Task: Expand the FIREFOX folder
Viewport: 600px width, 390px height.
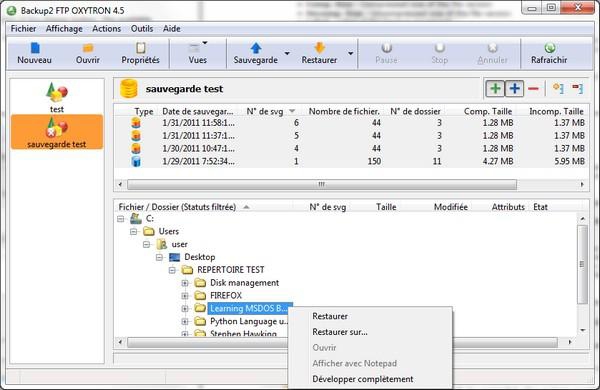Action: (185, 296)
